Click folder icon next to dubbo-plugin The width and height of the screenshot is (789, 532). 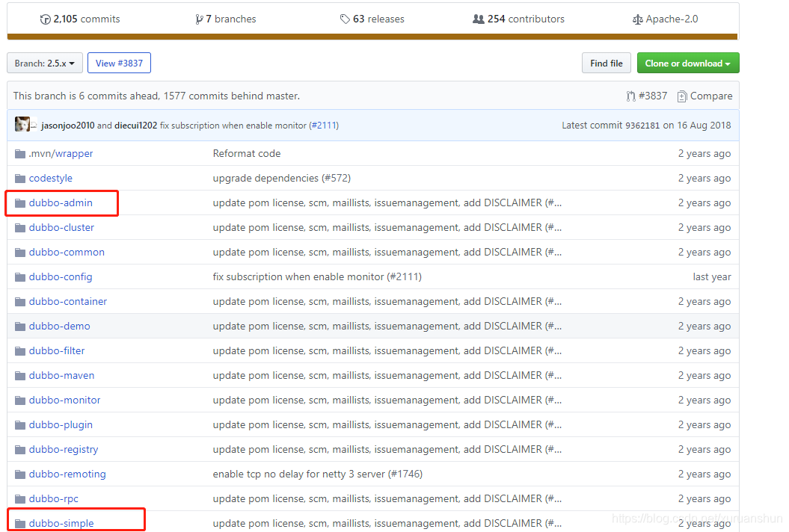[x=20, y=424]
